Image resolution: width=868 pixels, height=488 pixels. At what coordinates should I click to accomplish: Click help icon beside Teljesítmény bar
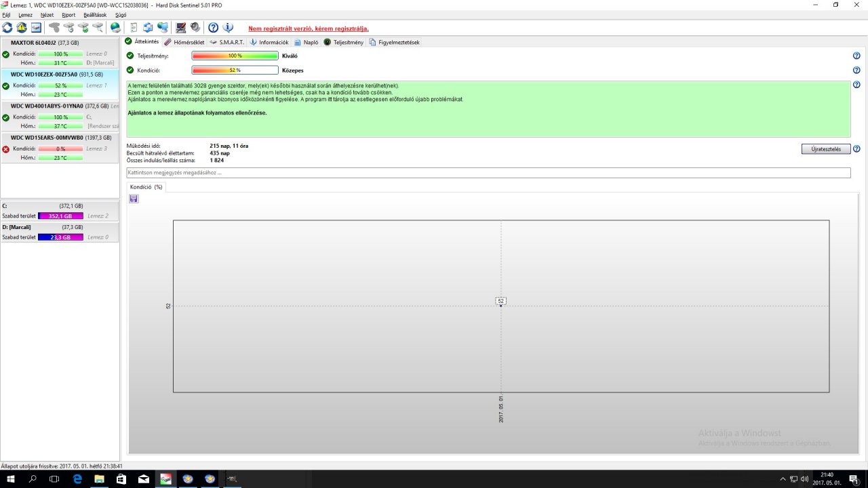(x=856, y=56)
